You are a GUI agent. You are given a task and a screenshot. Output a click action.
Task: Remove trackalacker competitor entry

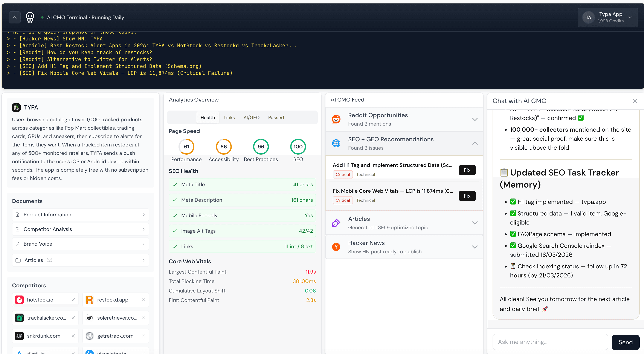pos(73,318)
